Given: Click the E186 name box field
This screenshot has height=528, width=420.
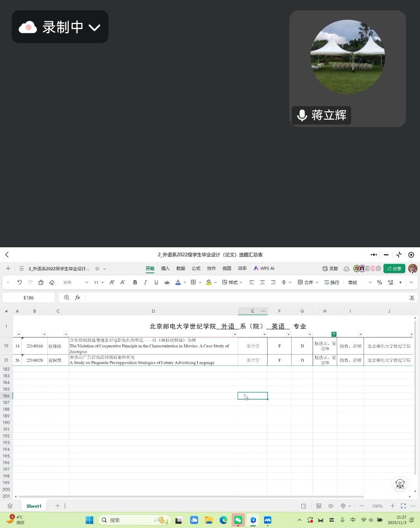Looking at the screenshot, I should tap(28, 297).
